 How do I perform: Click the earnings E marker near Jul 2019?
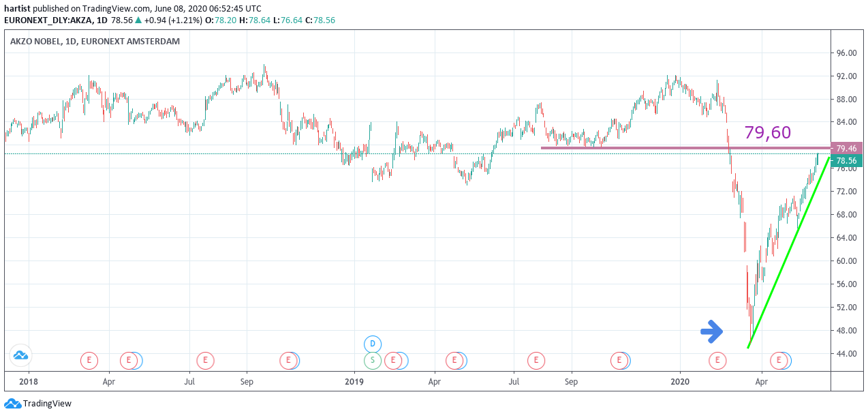[536, 360]
